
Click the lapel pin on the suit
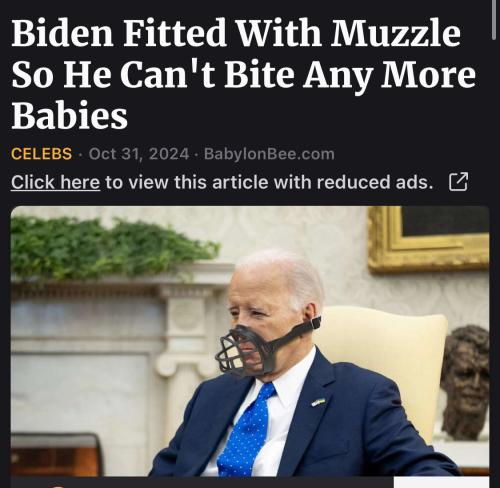[x=318, y=402]
